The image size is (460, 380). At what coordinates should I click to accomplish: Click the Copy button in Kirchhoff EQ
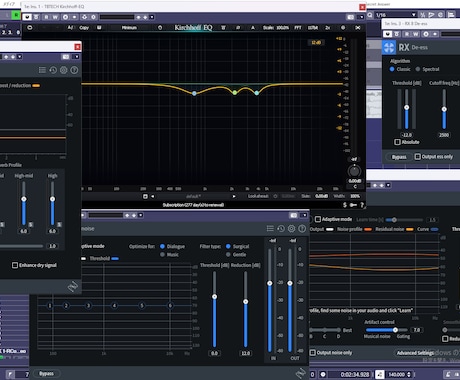point(84,28)
